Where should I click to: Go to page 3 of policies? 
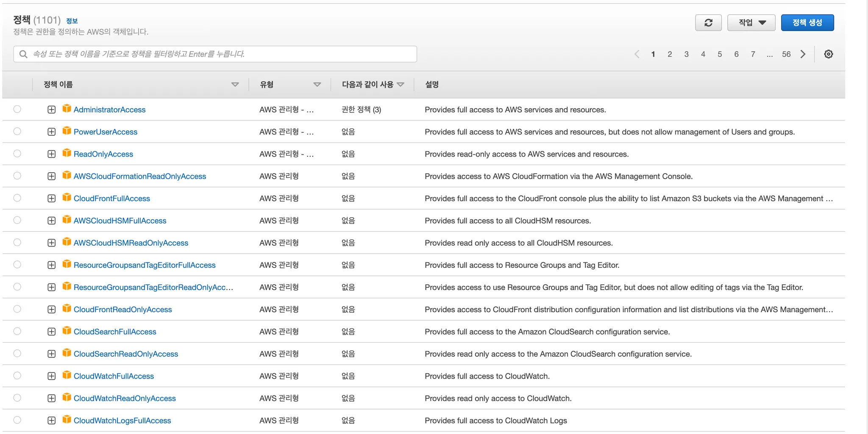pos(686,54)
